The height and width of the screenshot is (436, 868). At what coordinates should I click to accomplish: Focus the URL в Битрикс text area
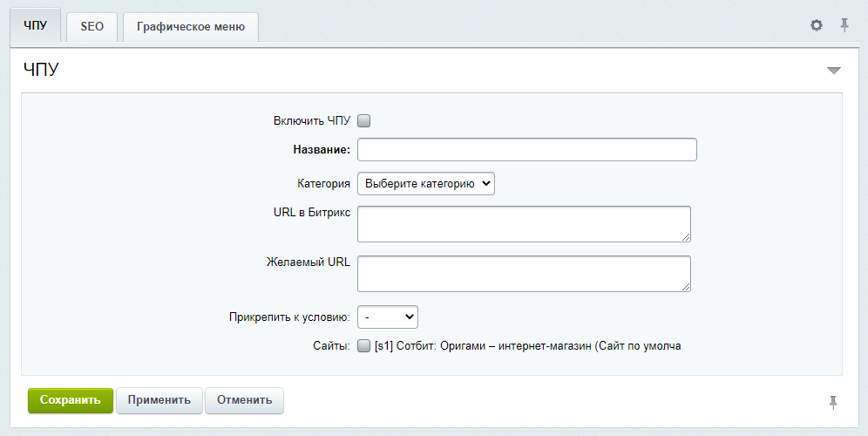[524, 224]
